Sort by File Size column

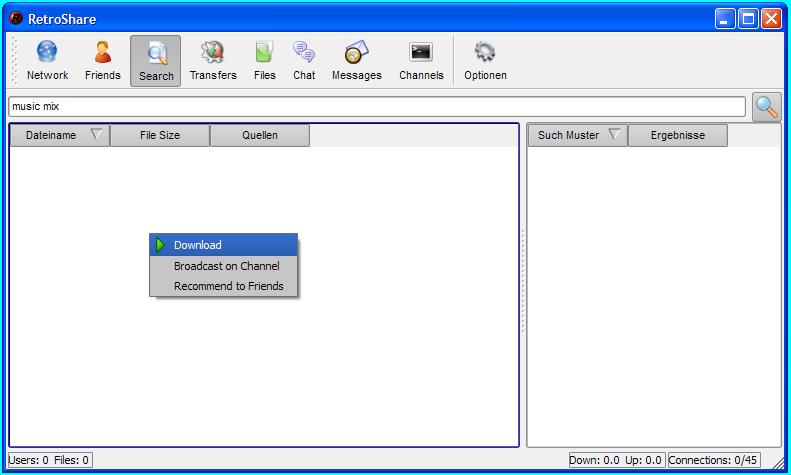pos(160,135)
